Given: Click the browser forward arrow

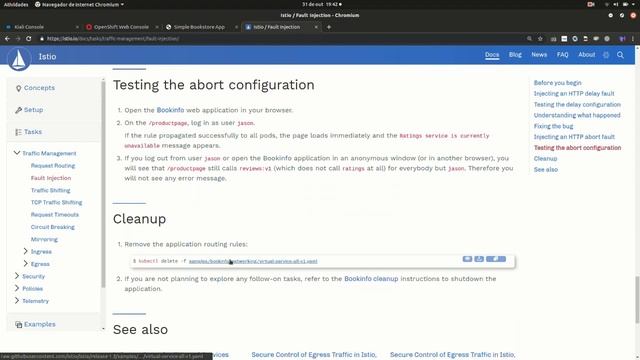Looking at the screenshot, I should point(18,38).
